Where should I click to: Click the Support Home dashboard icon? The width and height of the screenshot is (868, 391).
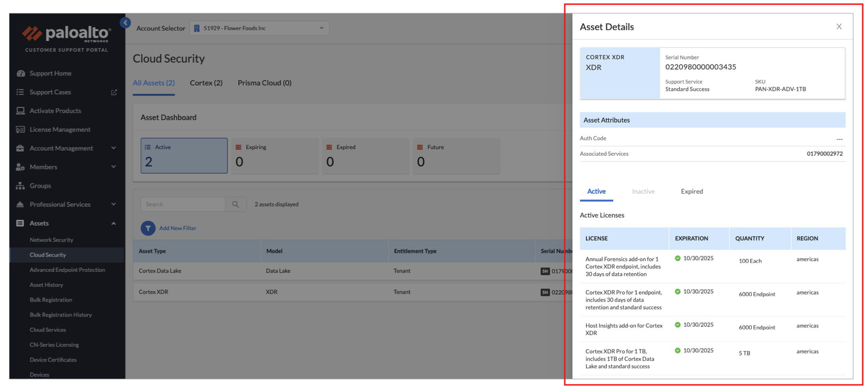[20, 73]
